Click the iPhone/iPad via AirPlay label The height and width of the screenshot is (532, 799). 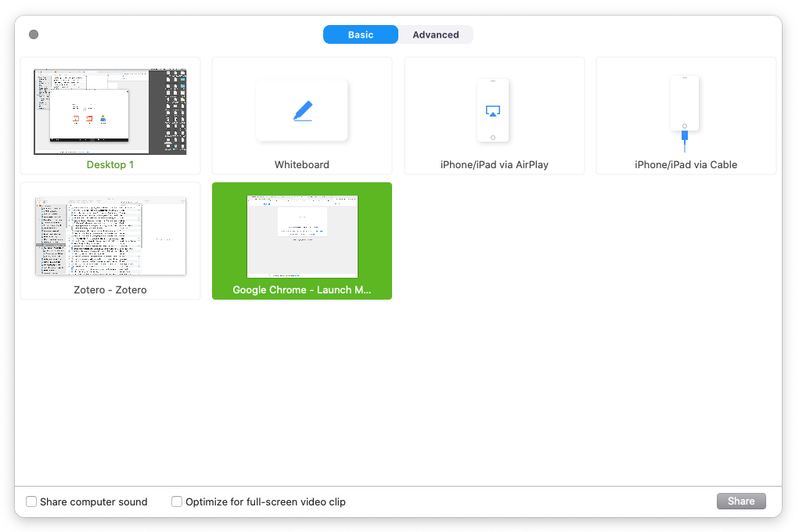(495, 164)
